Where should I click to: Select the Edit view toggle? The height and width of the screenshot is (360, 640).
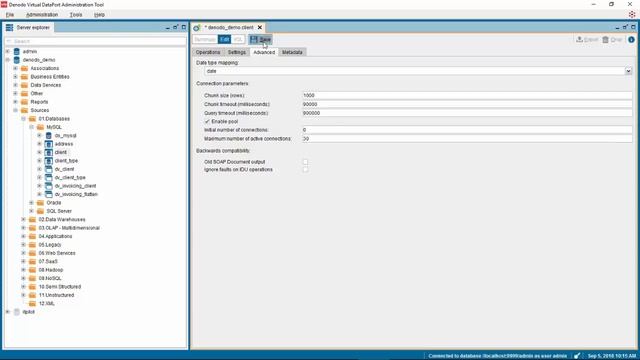click(224, 40)
